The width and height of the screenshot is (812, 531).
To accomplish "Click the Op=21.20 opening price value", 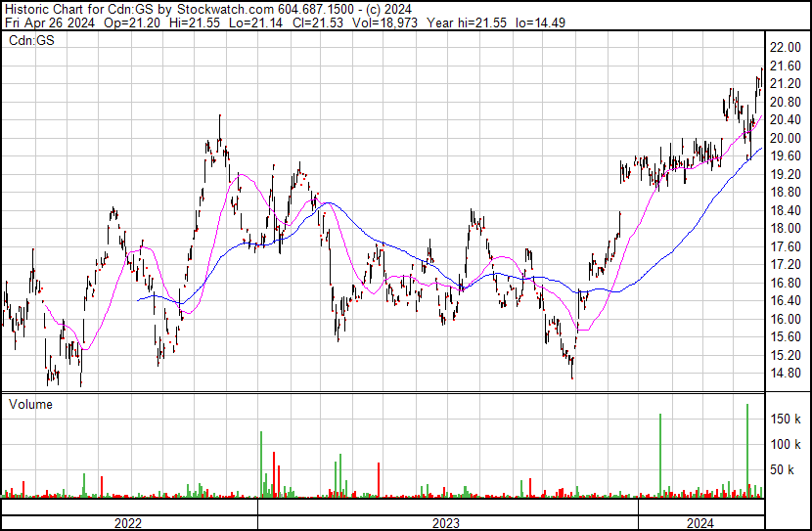I will click(x=132, y=22).
